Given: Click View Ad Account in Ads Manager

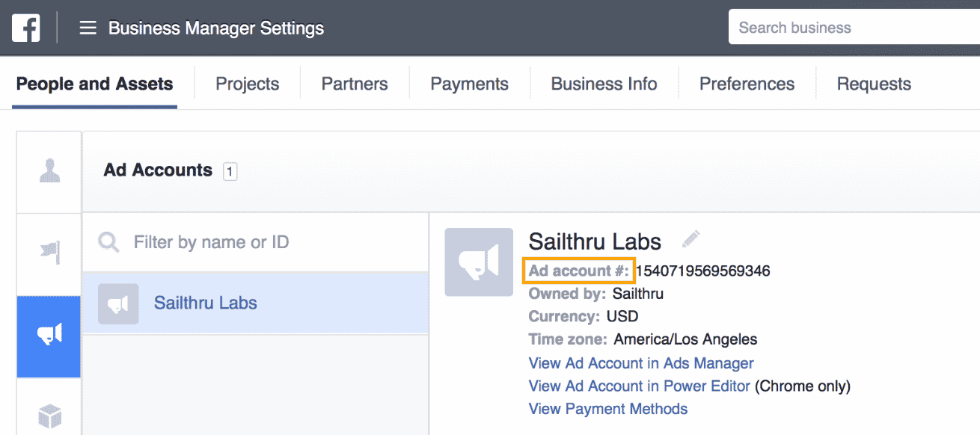Looking at the screenshot, I should pos(641,363).
